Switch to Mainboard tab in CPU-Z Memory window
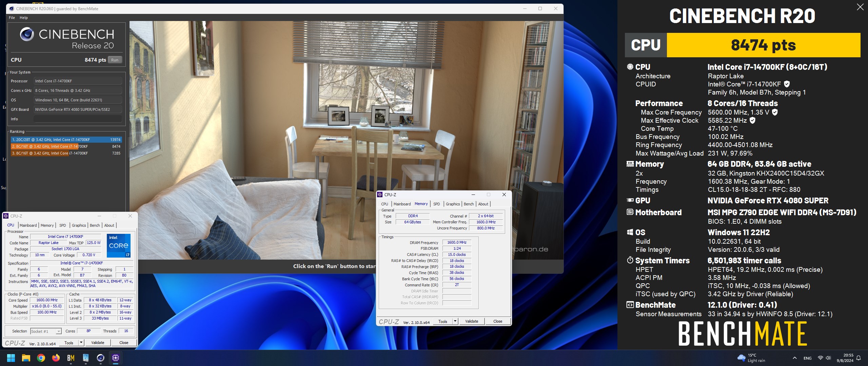868x366 pixels. click(402, 204)
